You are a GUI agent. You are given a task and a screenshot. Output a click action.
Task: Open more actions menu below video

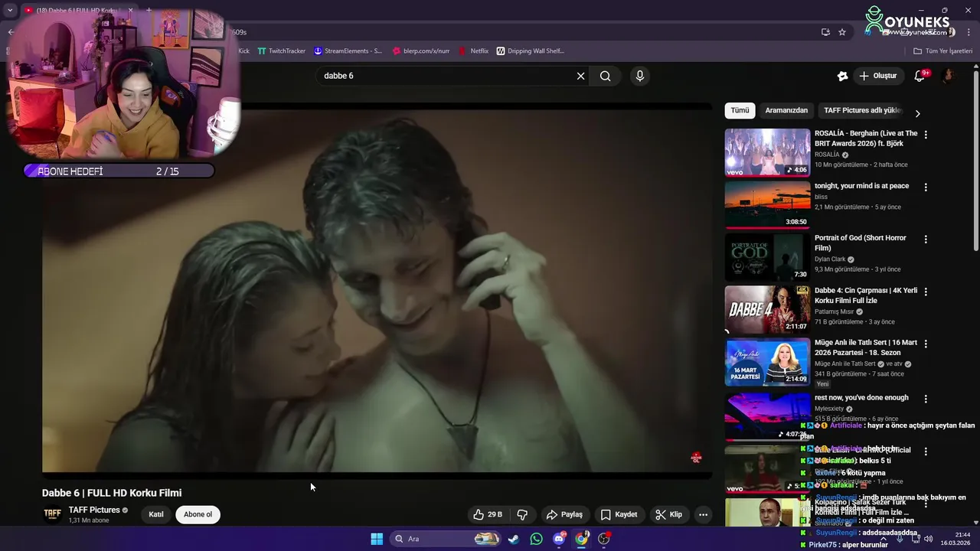703,514
